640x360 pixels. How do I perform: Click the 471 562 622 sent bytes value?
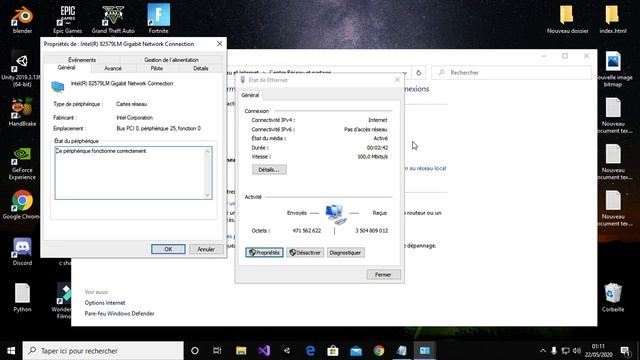(x=307, y=231)
